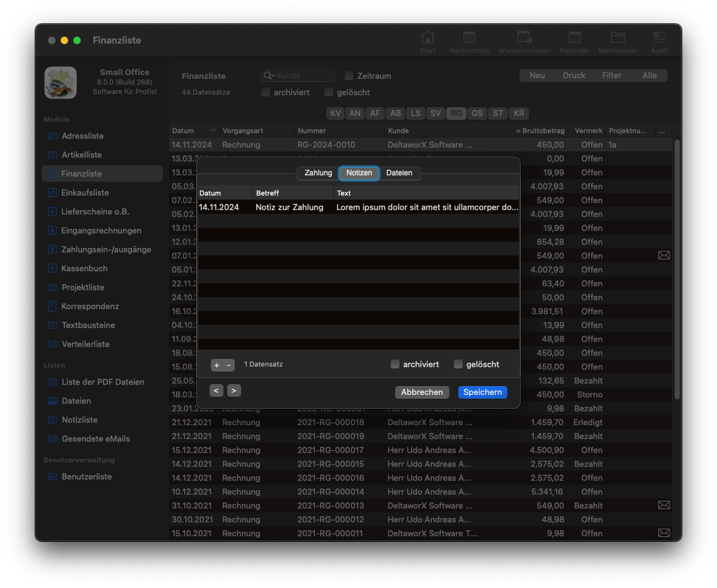Click the Artikelliste sidebar icon
This screenshot has height=588, width=717.
[52, 155]
